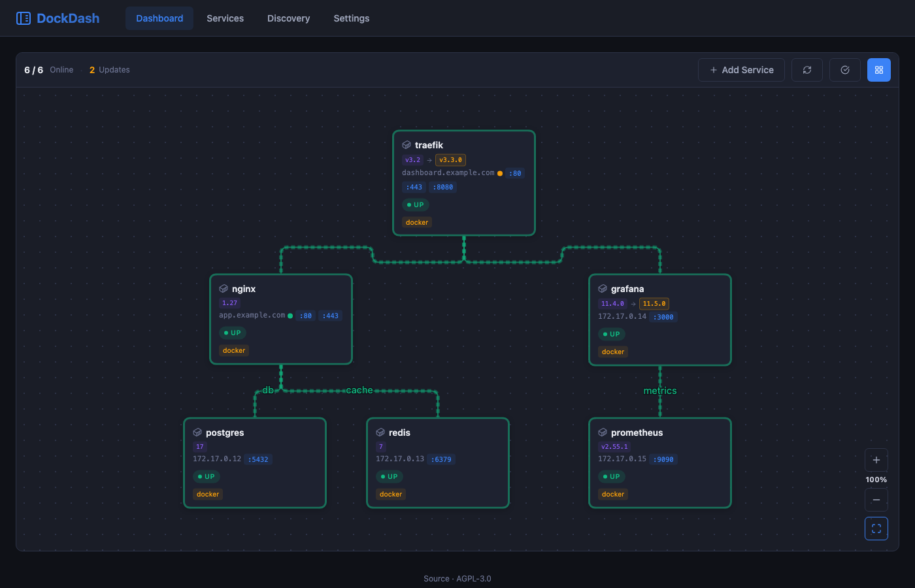Go to the Settings tab
Viewport: 915px width, 588px height.
coord(352,18)
